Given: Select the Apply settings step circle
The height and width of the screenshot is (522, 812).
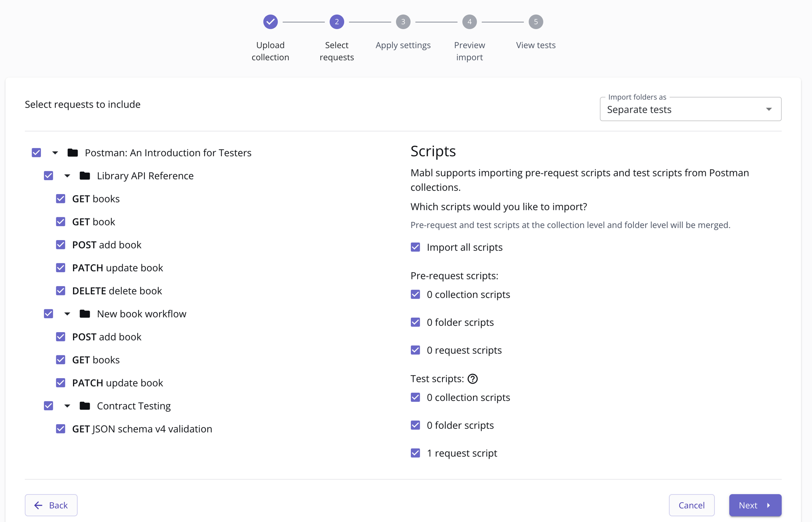Looking at the screenshot, I should click(x=403, y=22).
